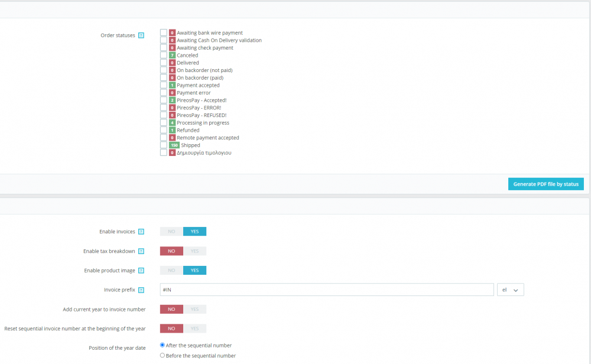
Task: Click the red badge next to Payment error
Action: (x=171, y=92)
